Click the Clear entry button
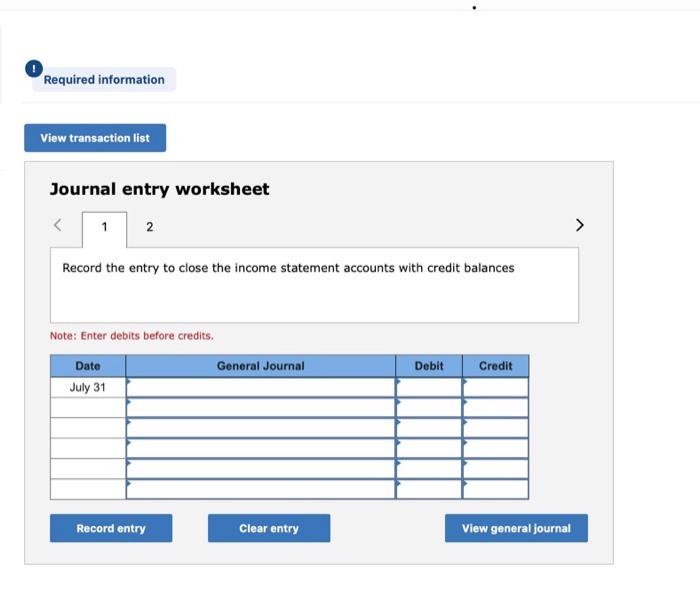Viewport: 700px width, 604px height. (269, 528)
